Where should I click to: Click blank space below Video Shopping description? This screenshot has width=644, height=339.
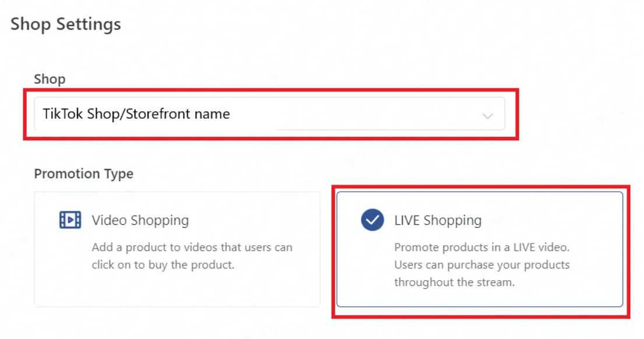click(177, 289)
